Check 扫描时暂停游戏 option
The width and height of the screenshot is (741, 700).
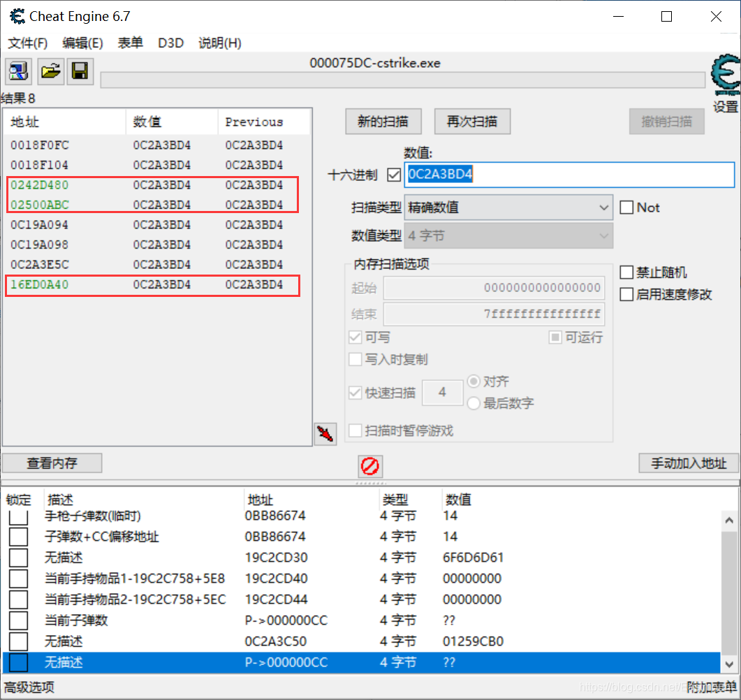point(355,430)
